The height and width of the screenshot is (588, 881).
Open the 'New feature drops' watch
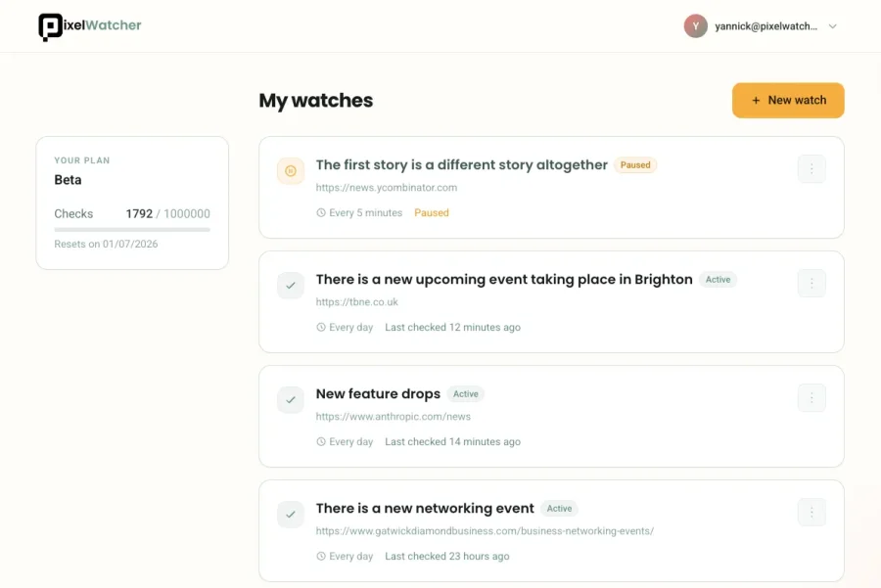point(378,394)
